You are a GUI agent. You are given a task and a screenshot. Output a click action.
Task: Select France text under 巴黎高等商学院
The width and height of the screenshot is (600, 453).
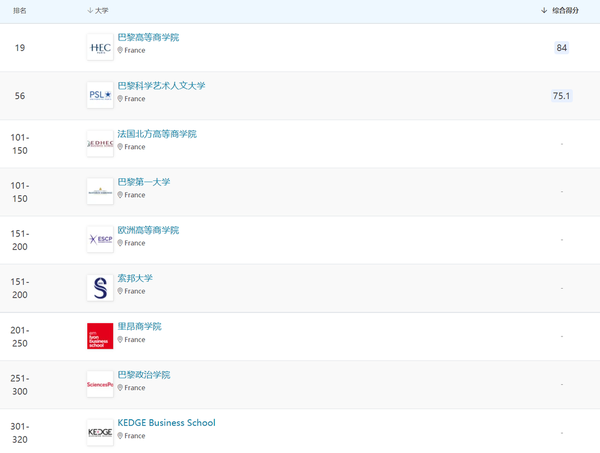coord(135,50)
